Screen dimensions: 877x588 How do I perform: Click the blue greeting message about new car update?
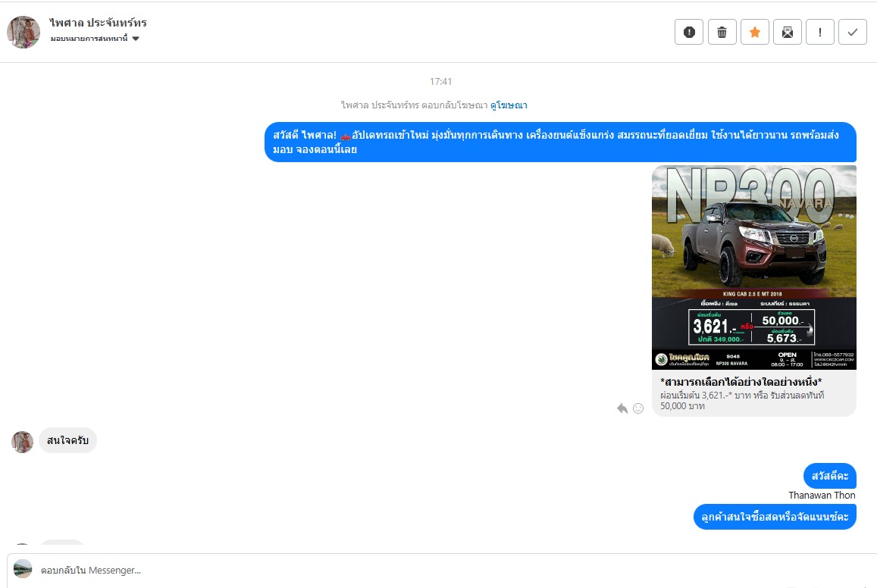coord(560,142)
